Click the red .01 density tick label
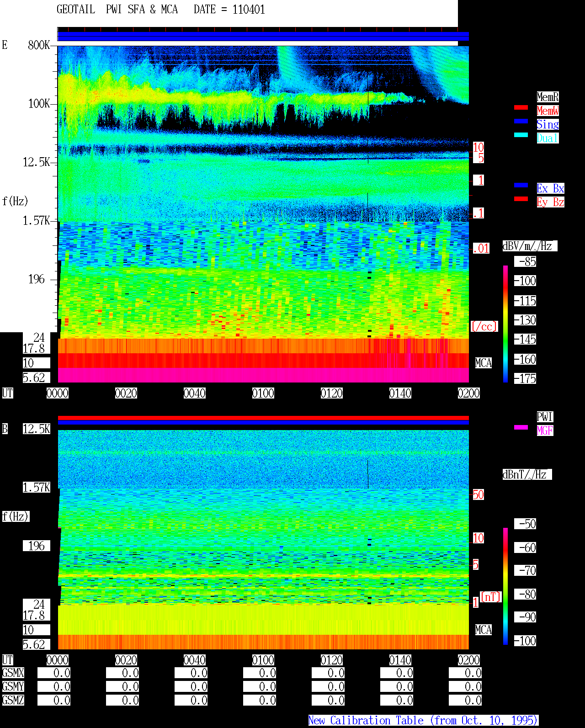Image resolution: width=585 pixels, height=728 pixels. pyautogui.click(x=481, y=249)
